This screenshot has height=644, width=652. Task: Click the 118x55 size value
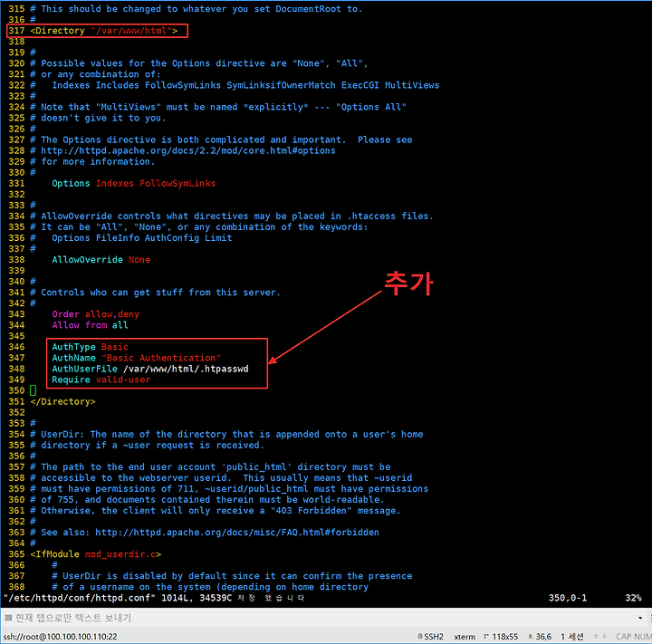(x=504, y=637)
